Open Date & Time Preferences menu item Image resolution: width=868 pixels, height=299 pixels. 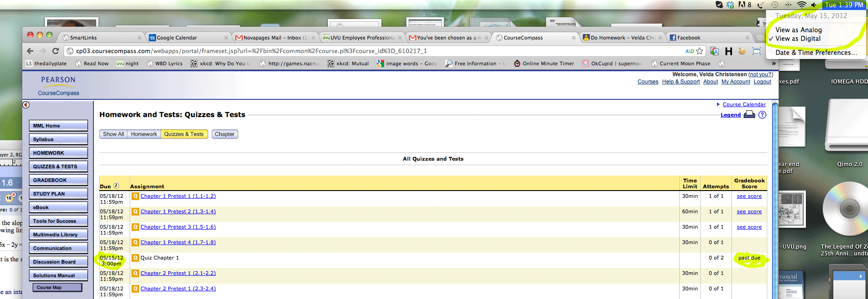(x=816, y=53)
